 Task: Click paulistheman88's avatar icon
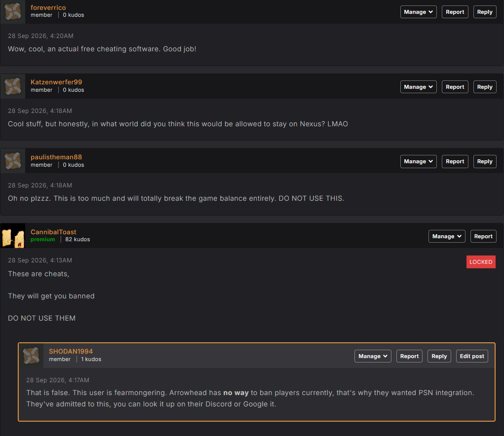(13, 161)
